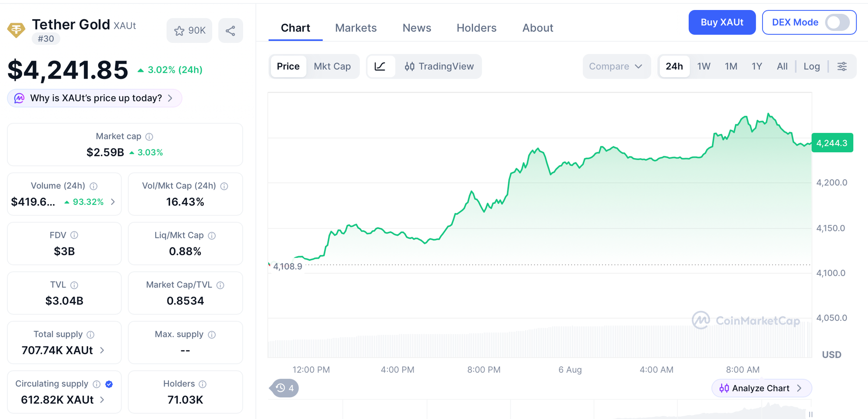868x419 pixels.
Task: Enable Log scale on chart
Action: [812, 66]
